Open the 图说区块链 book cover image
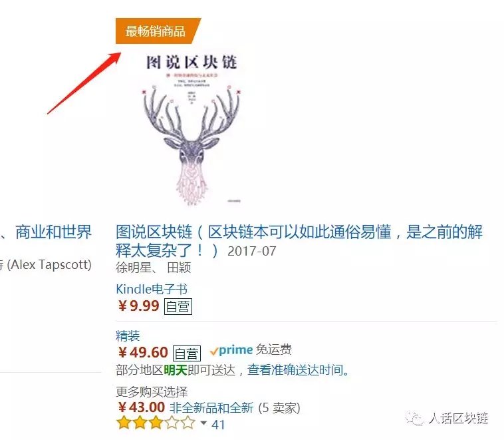Image resolution: width=504 pixels, height=440 pixels. pyautogui.click(x=192, y=128)
